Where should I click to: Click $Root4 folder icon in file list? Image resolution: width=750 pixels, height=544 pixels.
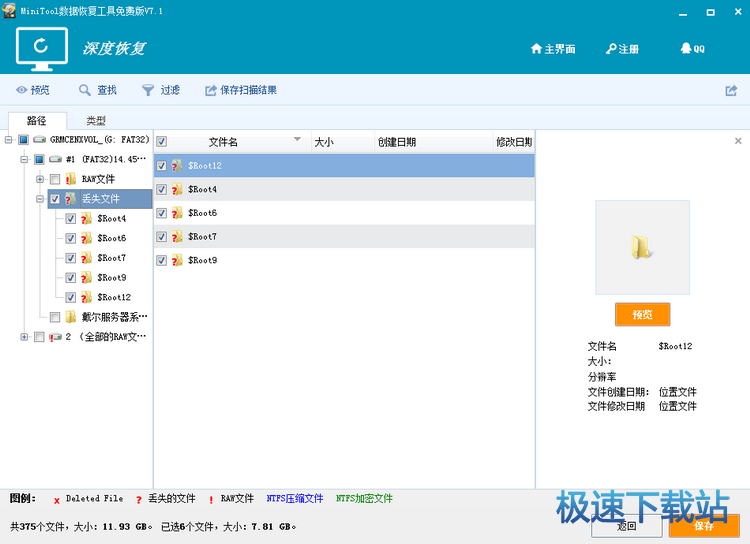coord(177,189)
